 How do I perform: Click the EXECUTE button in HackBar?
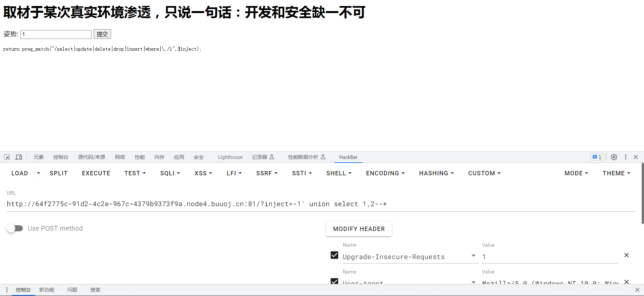click(x=96, y=173)
